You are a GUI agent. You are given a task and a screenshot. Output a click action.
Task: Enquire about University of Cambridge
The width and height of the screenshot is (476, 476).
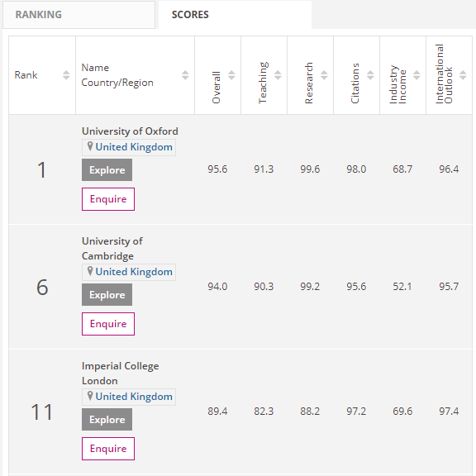tap(108, 324)
